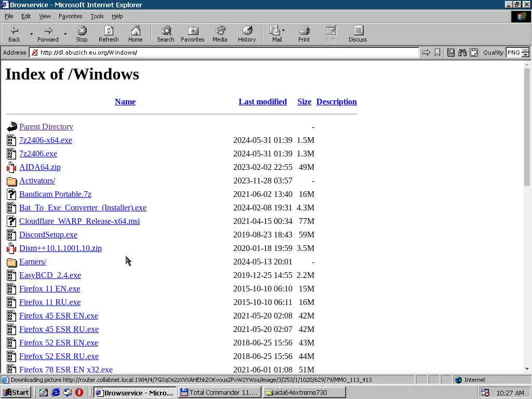Open the Search pane
532x399 pixels.
point(166,34)
